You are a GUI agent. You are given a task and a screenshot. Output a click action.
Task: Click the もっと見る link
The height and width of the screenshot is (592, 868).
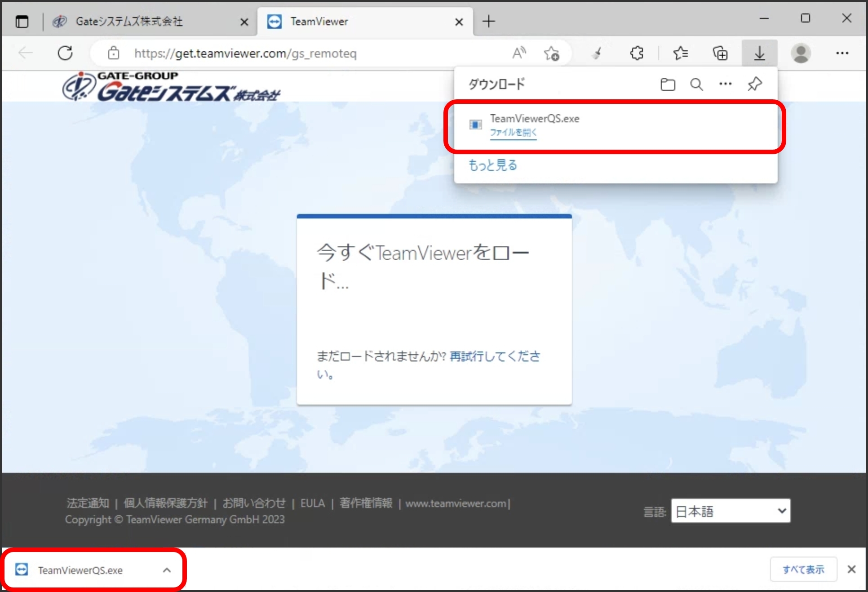point(493,165)
